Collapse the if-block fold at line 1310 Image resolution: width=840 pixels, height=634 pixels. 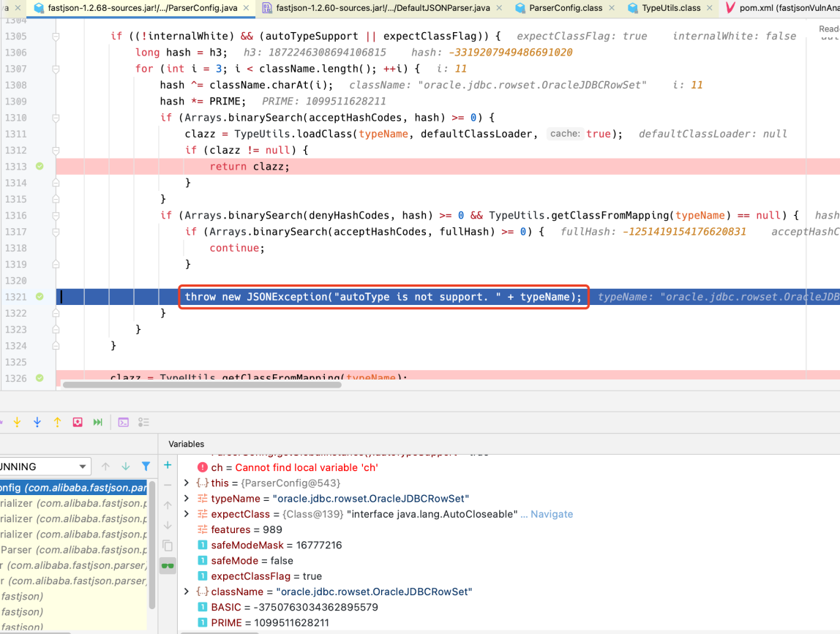pos(56,118)
